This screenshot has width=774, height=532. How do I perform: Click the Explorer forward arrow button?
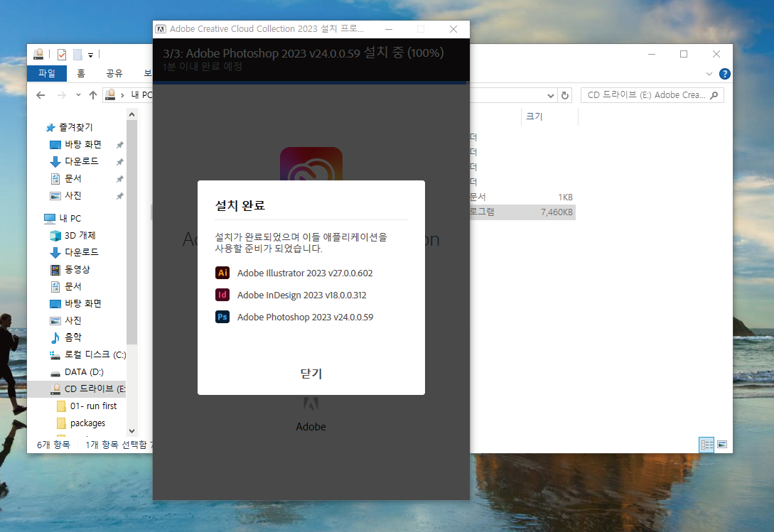[x=61, y=95]
